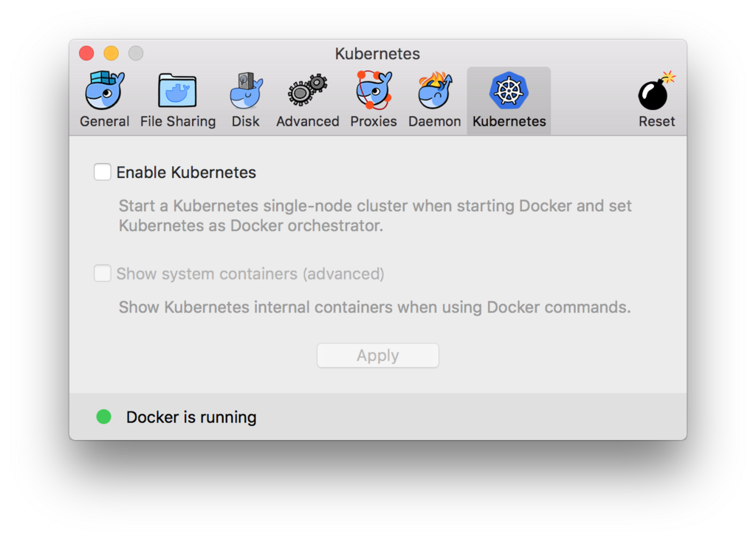Select the Kubernetes helm wheel icon

(509, 91)
